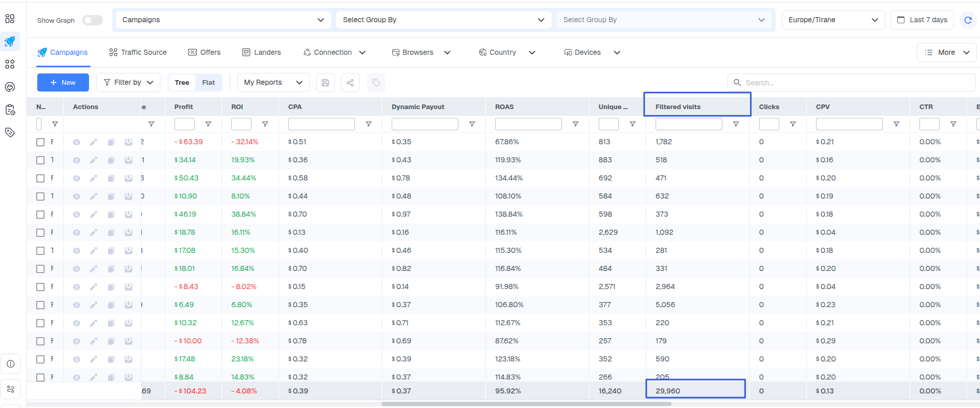Open the rocket campaigns icon in sidebar
Screen dimensions: 980x408
click(10, 41)
